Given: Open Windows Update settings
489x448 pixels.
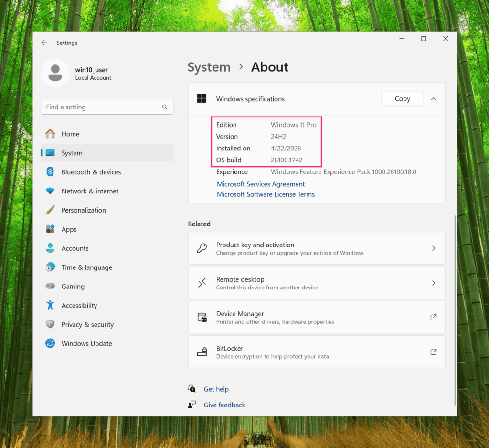Looking at the screenshot, I should tap(107, 343).
